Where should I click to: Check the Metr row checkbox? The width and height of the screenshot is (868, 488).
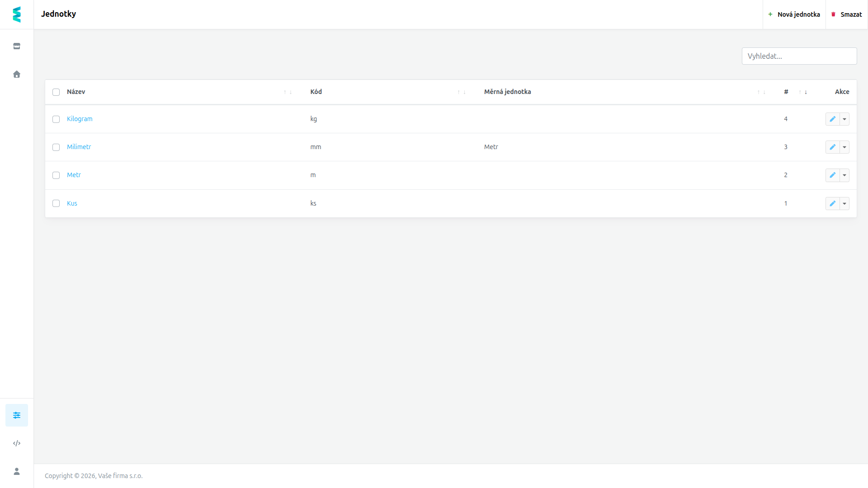(56, 175)
